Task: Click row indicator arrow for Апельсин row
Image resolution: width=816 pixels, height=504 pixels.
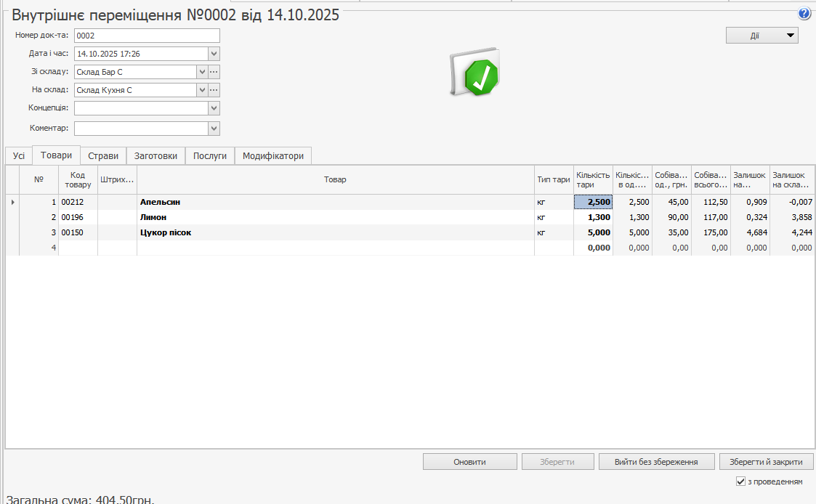Action: coord(12,202)
